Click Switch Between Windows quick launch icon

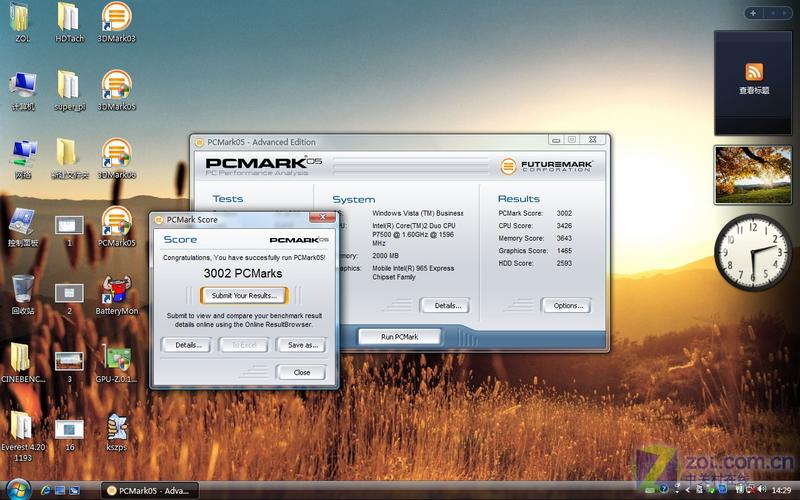click(x=74, y=491)
